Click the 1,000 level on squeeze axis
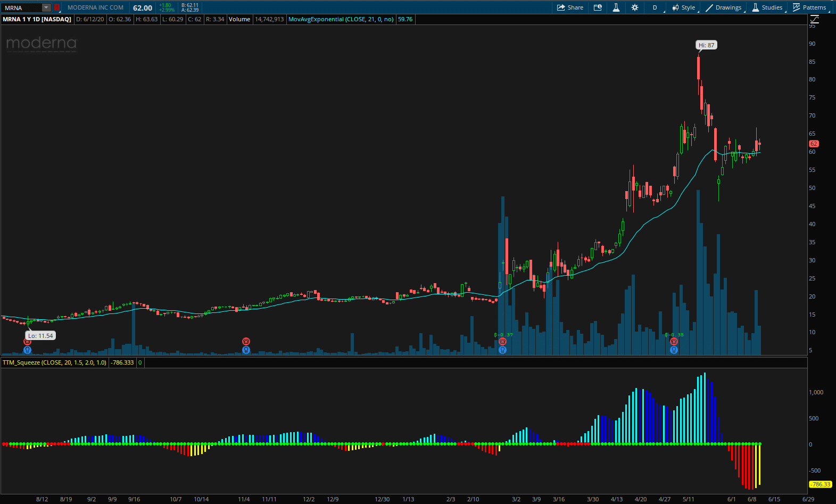Image resolution: width=836 pixels, height=504 pixels. tap(816, 392)
